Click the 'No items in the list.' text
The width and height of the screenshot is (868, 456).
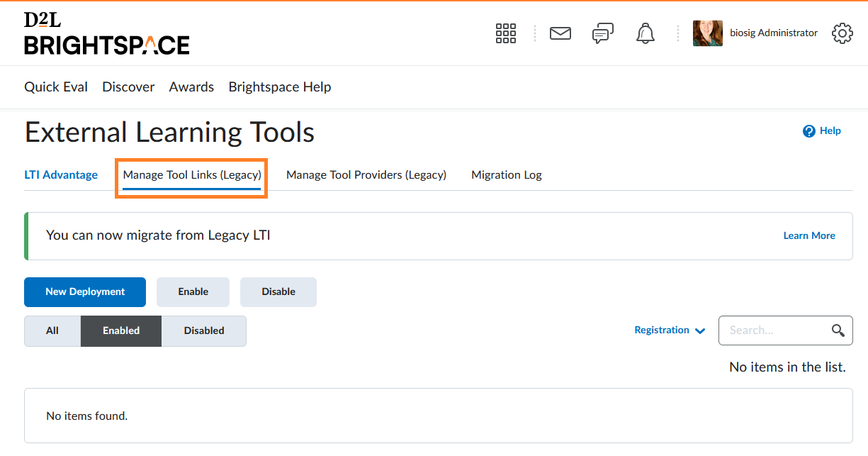tap(787, 367)
